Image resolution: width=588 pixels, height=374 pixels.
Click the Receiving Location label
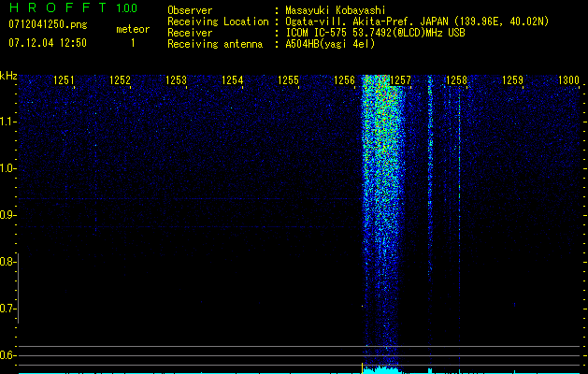(x=218, y=22)
